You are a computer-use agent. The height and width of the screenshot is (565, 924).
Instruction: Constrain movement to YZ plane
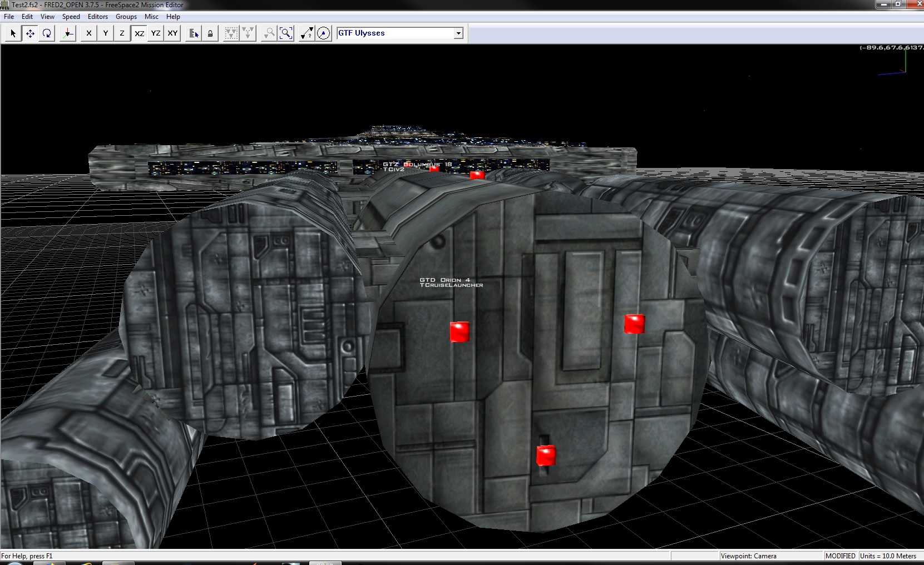(156, 33)
